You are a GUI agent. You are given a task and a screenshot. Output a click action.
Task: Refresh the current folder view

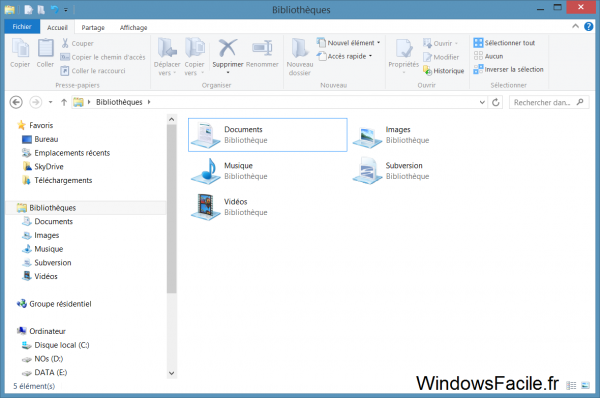496,102
